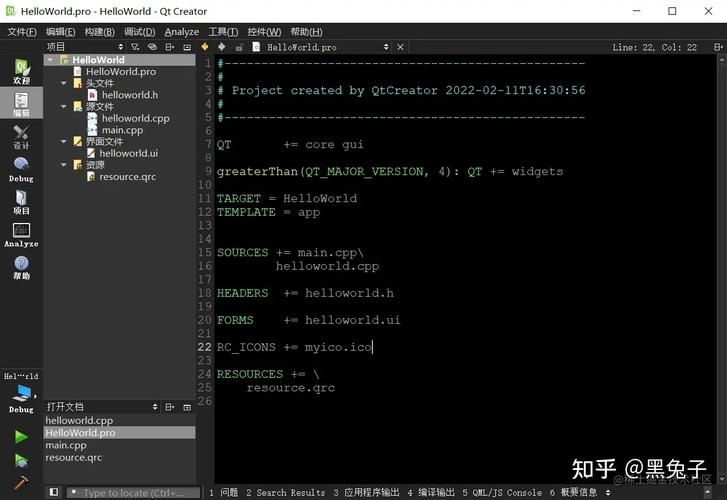
Task: Show the Search Results pane
Action: pos(286,492)
